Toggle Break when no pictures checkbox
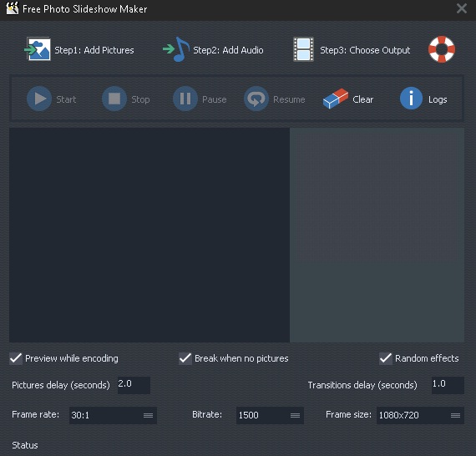The height and width of the screenshot is (456, 476). 185,358
